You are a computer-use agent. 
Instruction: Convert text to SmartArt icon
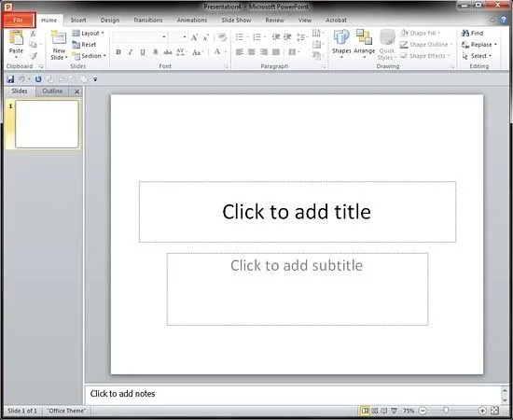pyautogui.click(x=317, y=56)
